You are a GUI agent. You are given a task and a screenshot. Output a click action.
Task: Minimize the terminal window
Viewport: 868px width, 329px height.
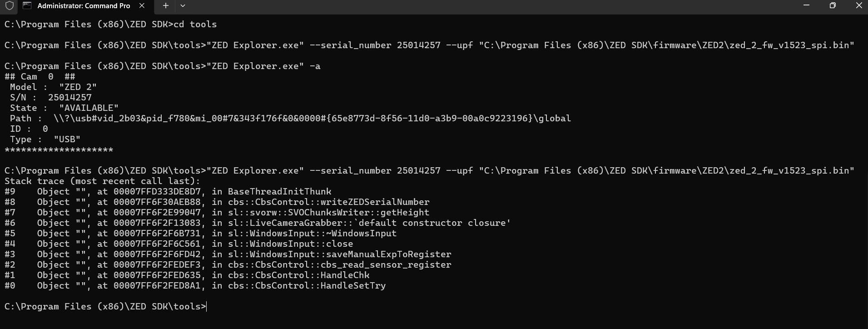point(806,5)
